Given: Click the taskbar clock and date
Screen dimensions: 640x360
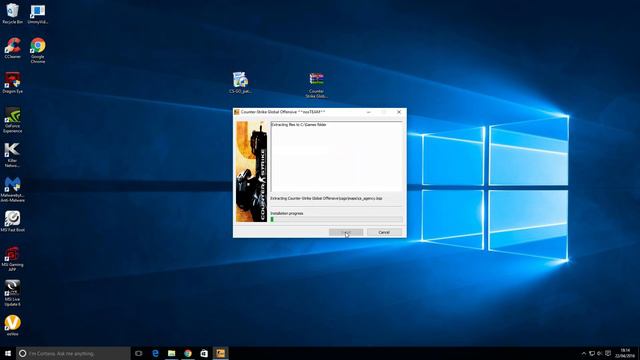Looking at the screenshot, I should [625, 353].
